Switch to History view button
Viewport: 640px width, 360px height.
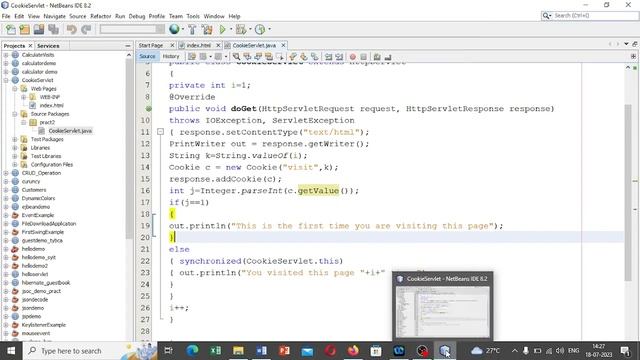point(171,56)
